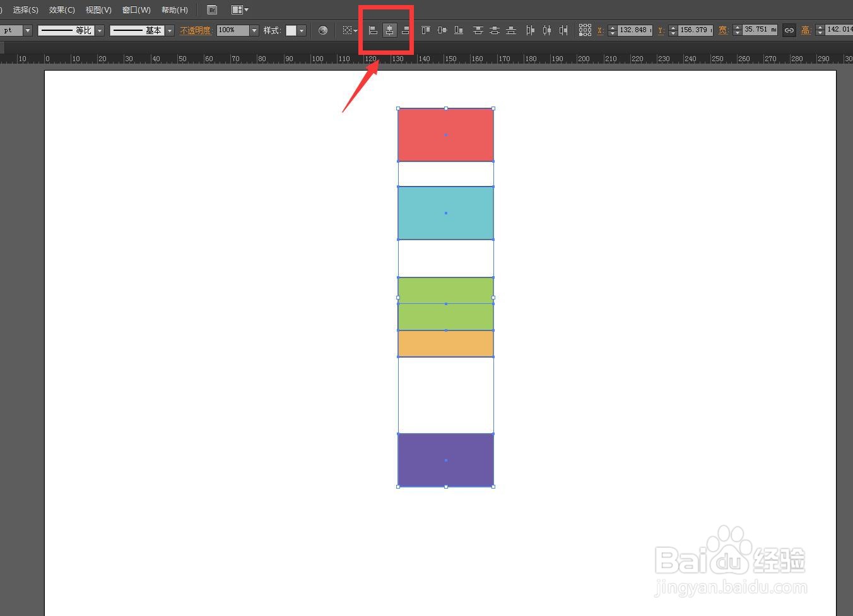The height and width of the screenshot is (616, 853).
Task: Open the 窗口(W) menu
Action: pyautogui.click(x=136, y=10)
